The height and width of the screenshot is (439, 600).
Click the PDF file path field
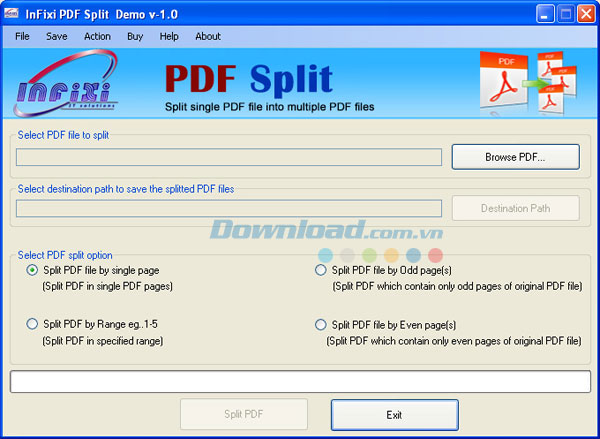coord(229,157)
